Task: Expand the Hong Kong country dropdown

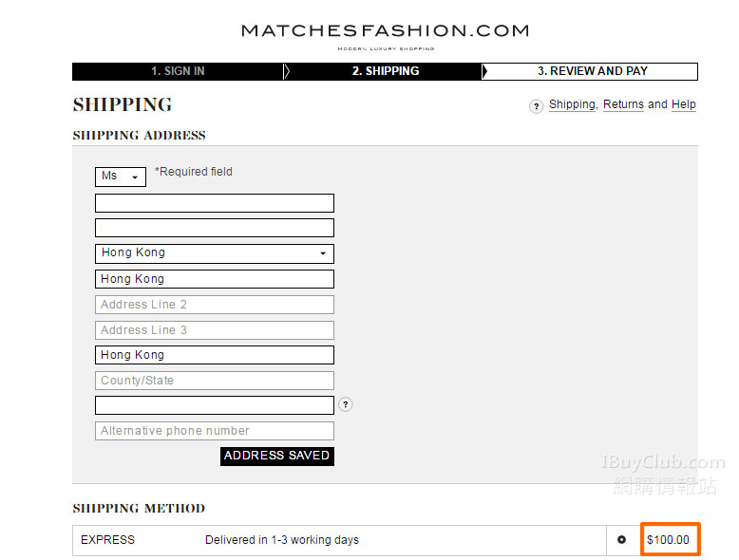Action: click(215, 253)
